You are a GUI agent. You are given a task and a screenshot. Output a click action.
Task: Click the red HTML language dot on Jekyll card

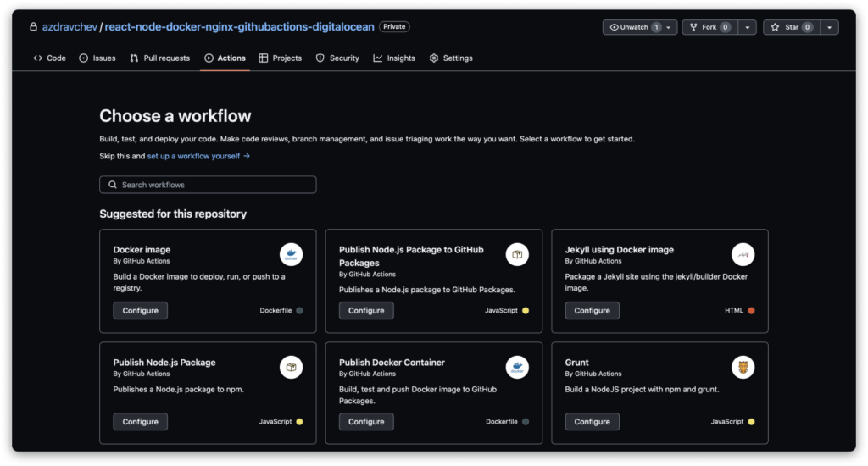pyautogui.click(x=751, y=310)
